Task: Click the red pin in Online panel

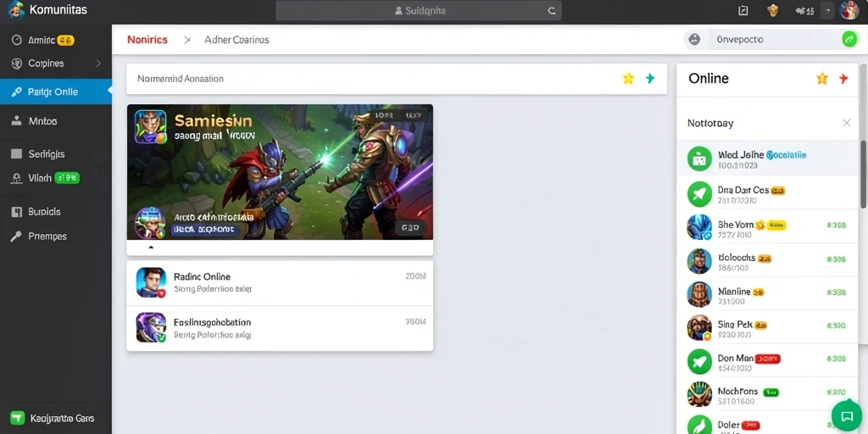Action: tap(843, 79)
